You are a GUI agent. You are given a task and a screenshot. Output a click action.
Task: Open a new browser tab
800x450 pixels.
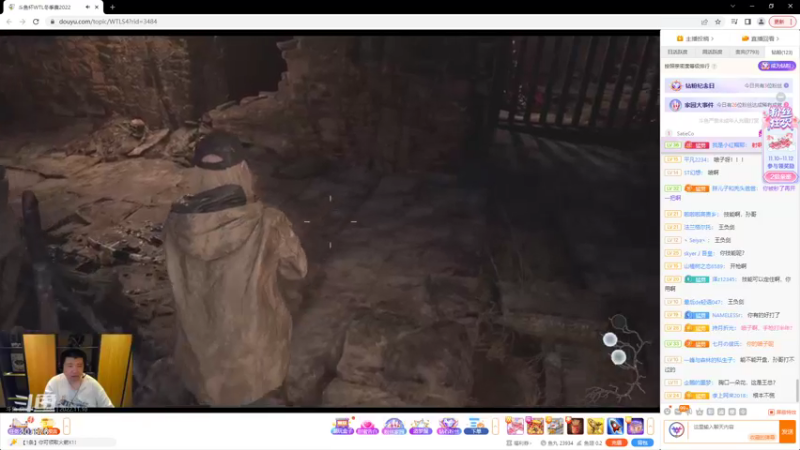pyautogui.click(x=112, y=7)
